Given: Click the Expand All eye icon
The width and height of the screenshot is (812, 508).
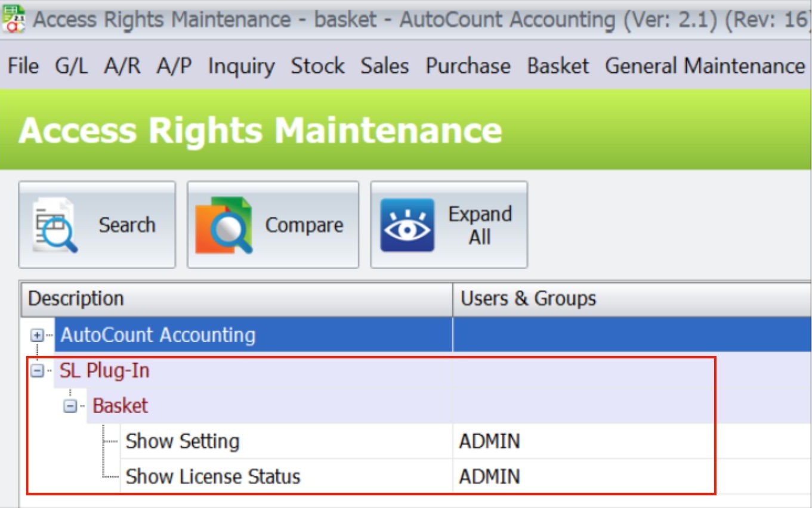Looking at the screenshot, I should pyautogui.click(x=407, y=225).
